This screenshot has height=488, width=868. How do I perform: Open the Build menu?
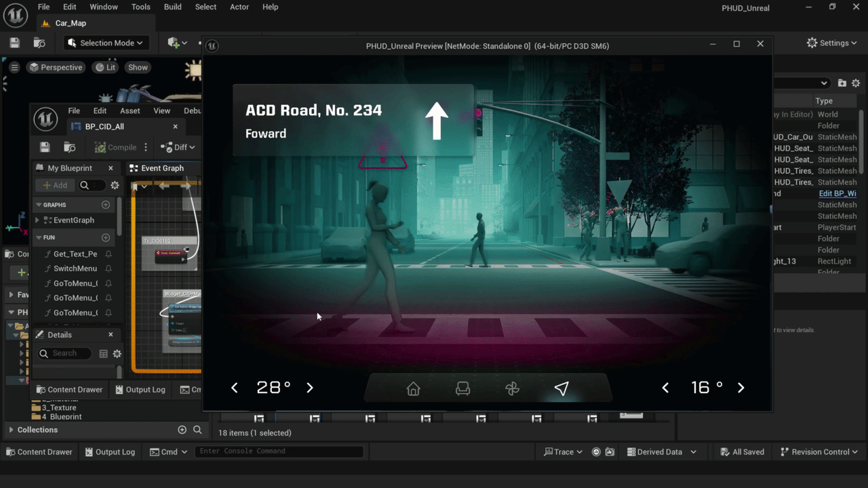point(172,7)
